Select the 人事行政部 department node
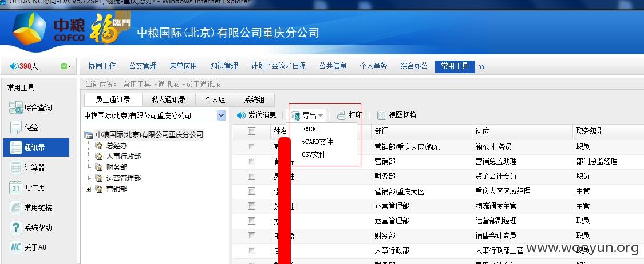 click(x=124, y=156)
